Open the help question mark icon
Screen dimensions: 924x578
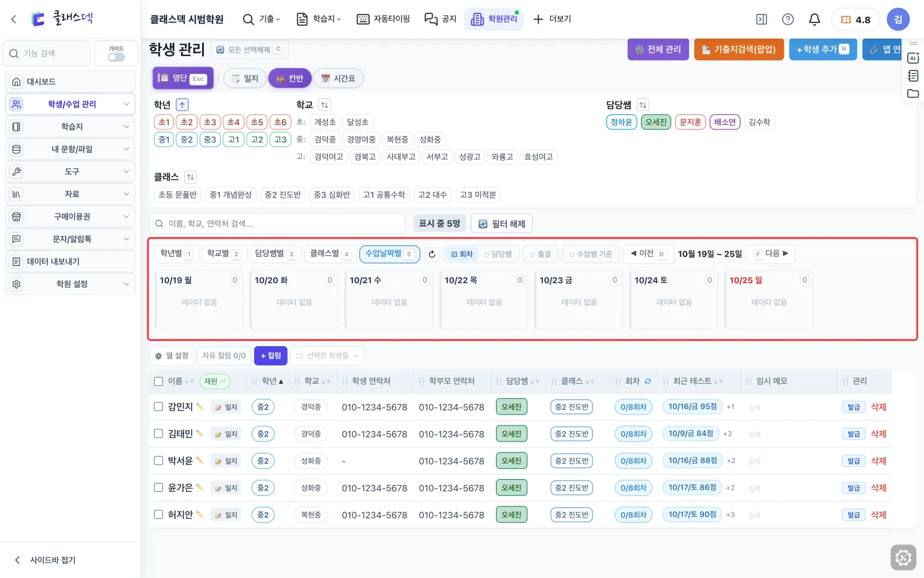[x=788, y=20]
